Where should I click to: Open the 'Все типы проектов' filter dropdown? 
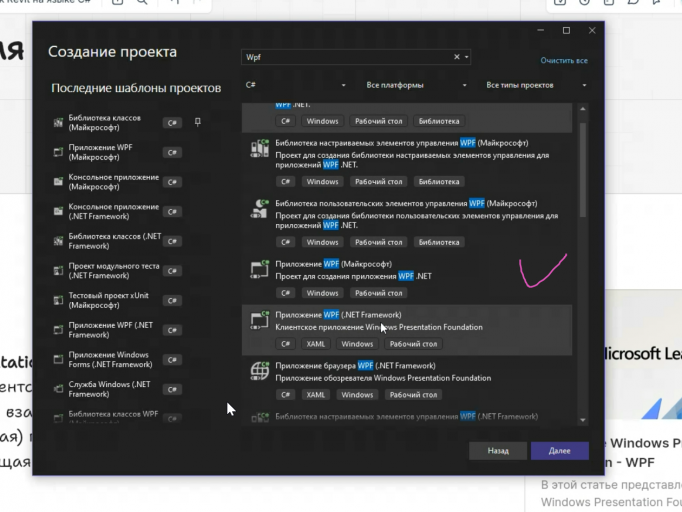[x=536, y=85]
